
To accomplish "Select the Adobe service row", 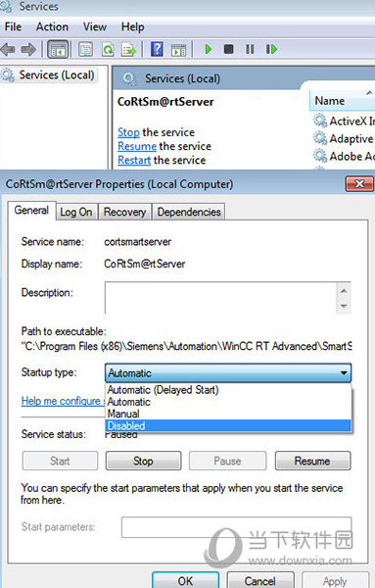I will [344, 156].
